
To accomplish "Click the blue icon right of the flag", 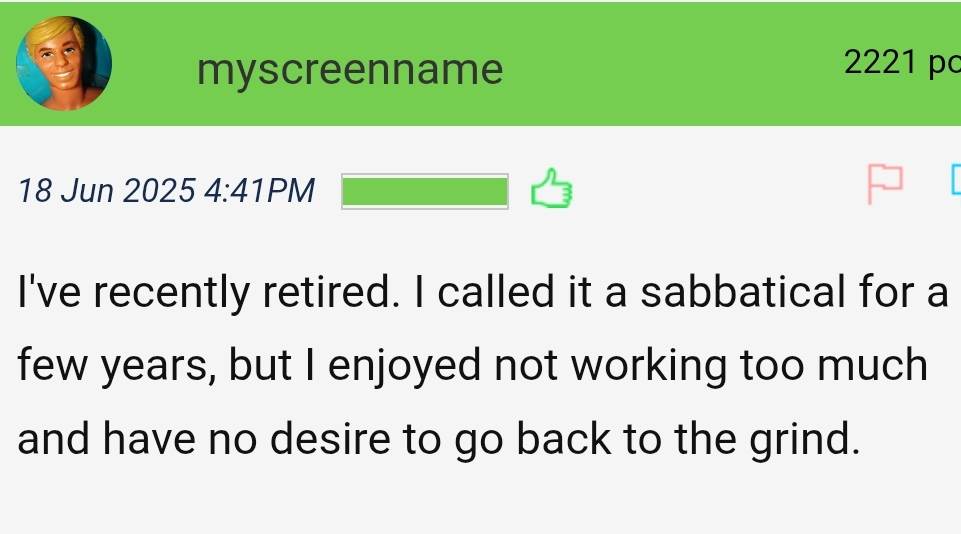I will pos(954,180).
